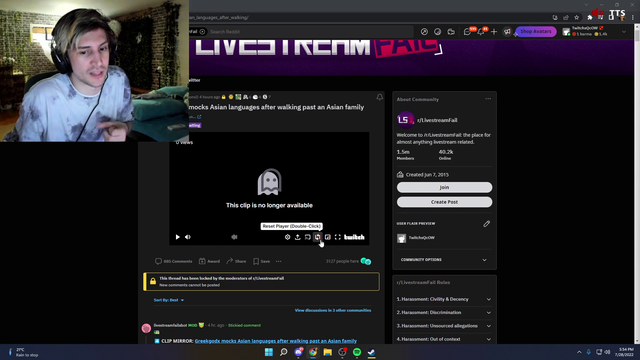The width and height of the screenshot is (640, 360).
Task: Toggle post notification bell icon
Action: [x=380, y=97]
